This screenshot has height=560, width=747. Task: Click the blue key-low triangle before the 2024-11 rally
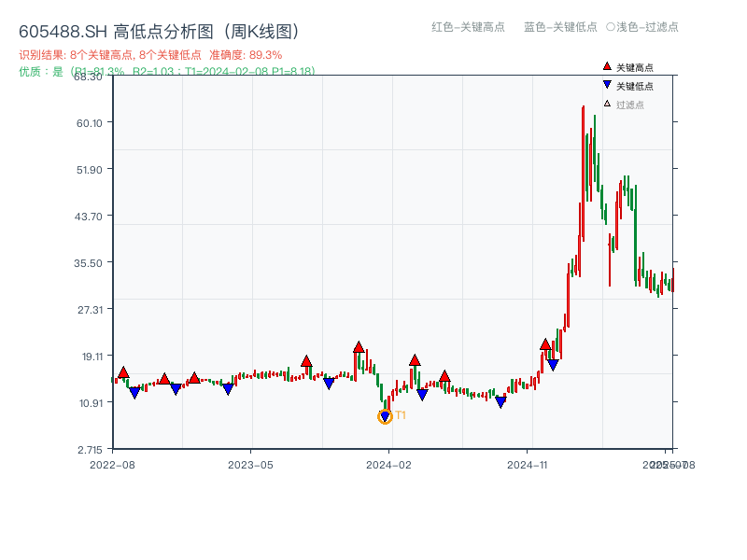(x=502, y=399)
